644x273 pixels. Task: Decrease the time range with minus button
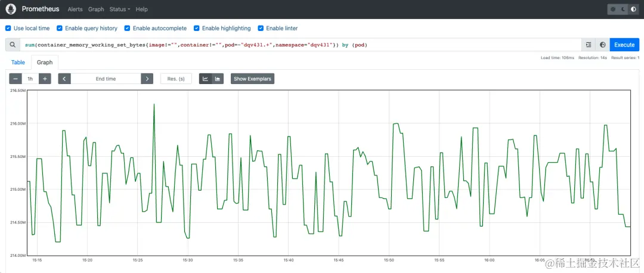[16, 79]
